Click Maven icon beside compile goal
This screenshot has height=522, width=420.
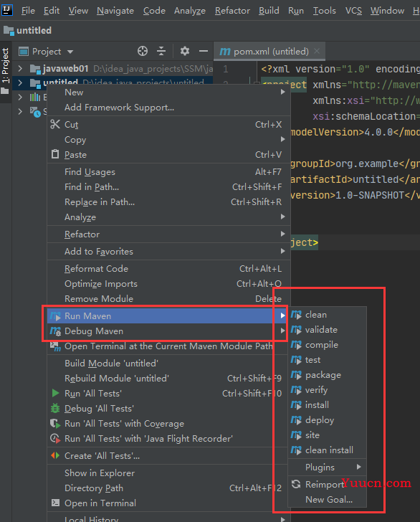pyautogui.click(x=296, y=345)
